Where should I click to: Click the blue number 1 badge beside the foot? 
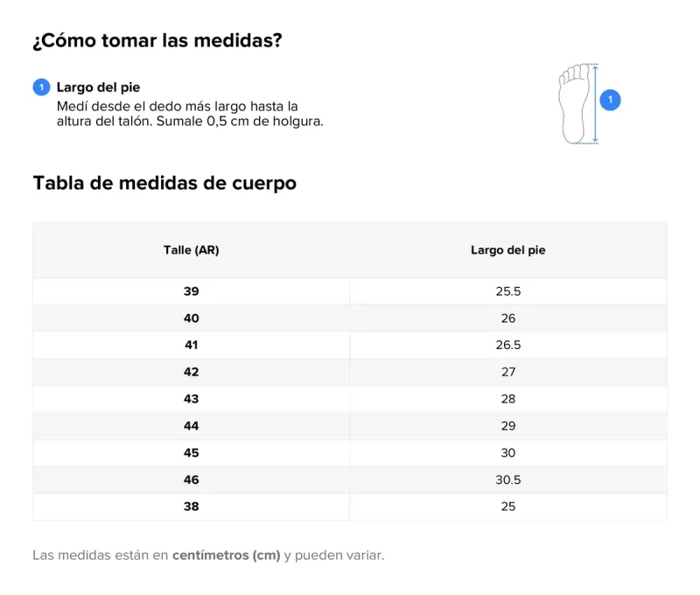tap(611, 100)
